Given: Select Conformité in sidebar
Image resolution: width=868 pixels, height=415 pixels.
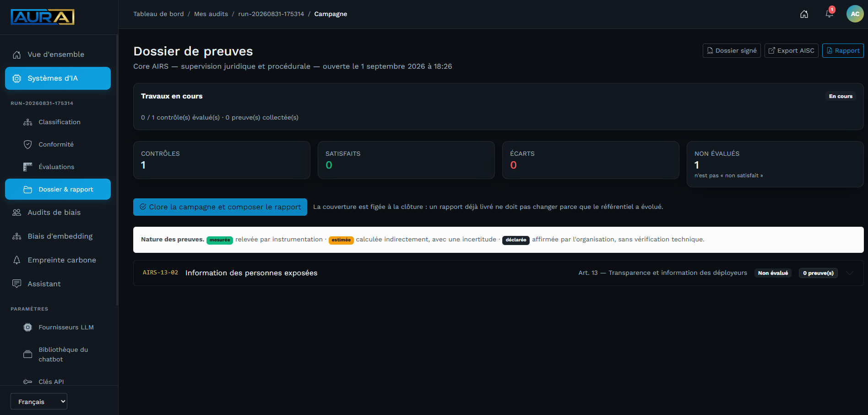Looking at the screenshot, I should click(x=58, y=145).
